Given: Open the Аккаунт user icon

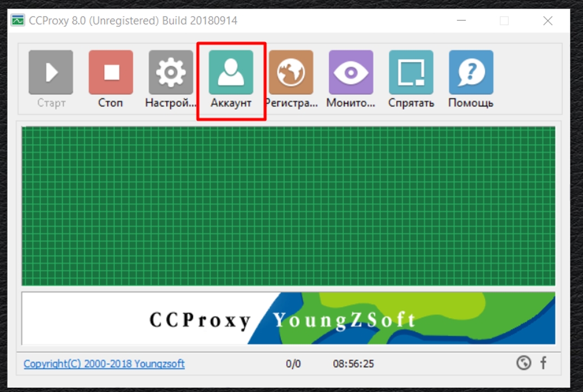Looking at the screenshot, I should pyautogui.click(x=231, y=72).
